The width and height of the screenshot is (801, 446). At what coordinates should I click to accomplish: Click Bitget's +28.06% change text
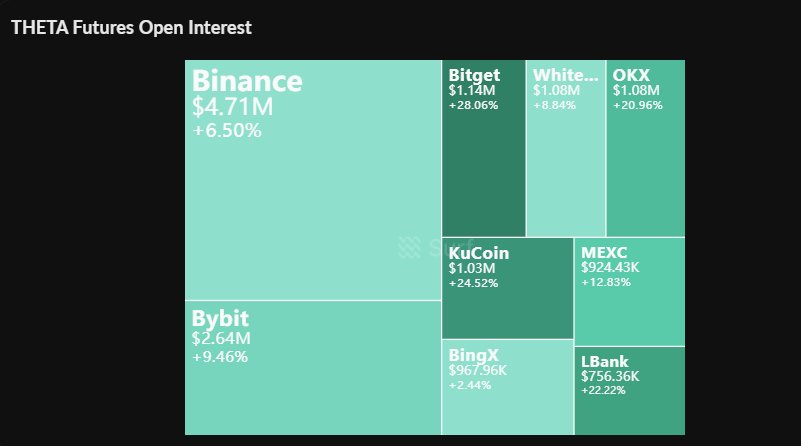[x=474, y=105]
